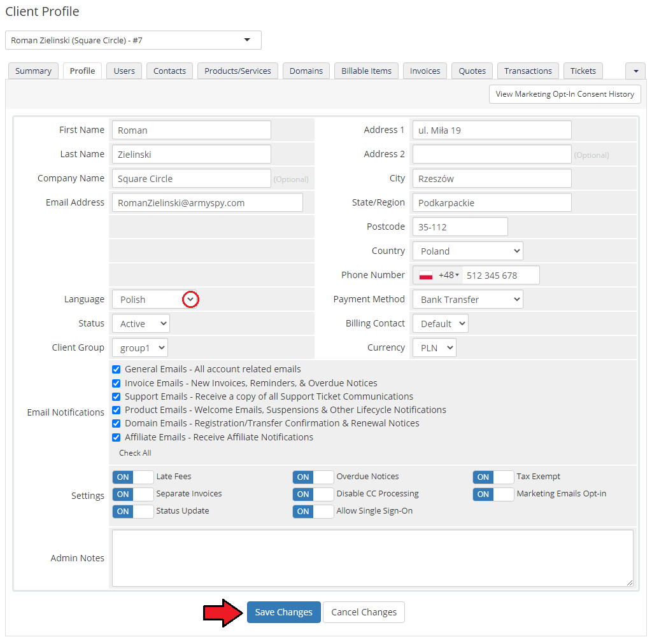Image resolution: width=652 pixels, height=644 pixels.
Task: Uncheck the Invoice Emails checkbox
Action: point(117,383)
